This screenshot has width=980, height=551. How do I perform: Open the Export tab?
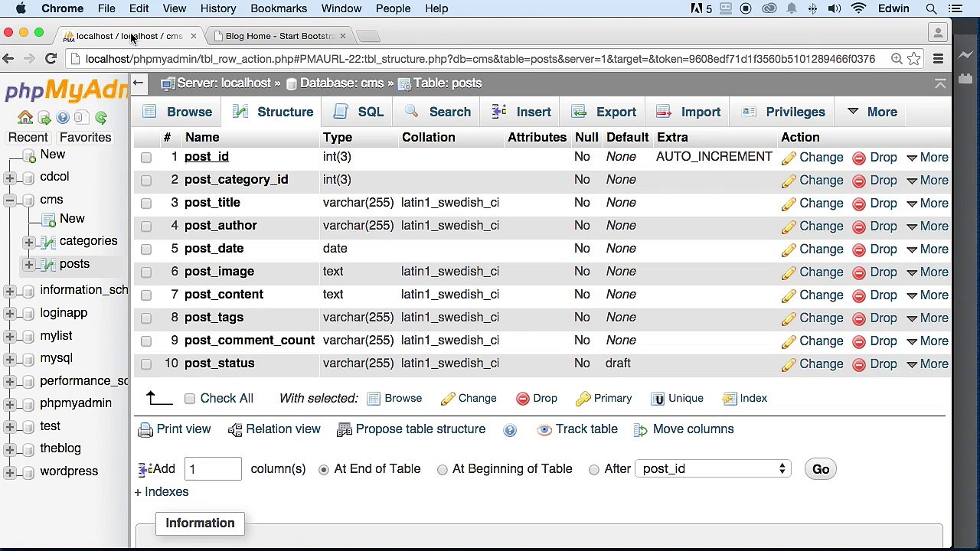coord(605,112)
